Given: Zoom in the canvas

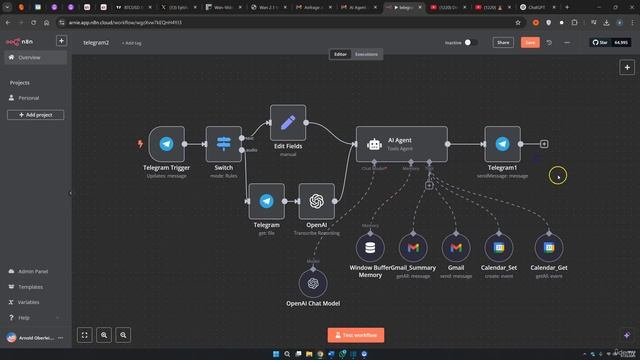Looking at the screenshot, I should pos(104,335).
